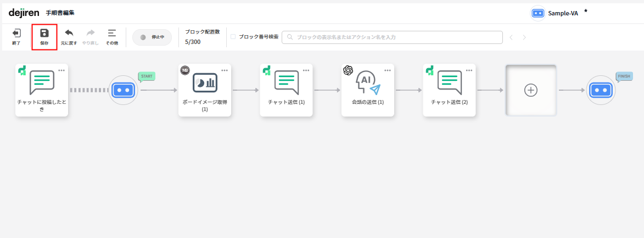Click the add new block plus button
This screenshot has width=644, height=238.
point(530,90)
